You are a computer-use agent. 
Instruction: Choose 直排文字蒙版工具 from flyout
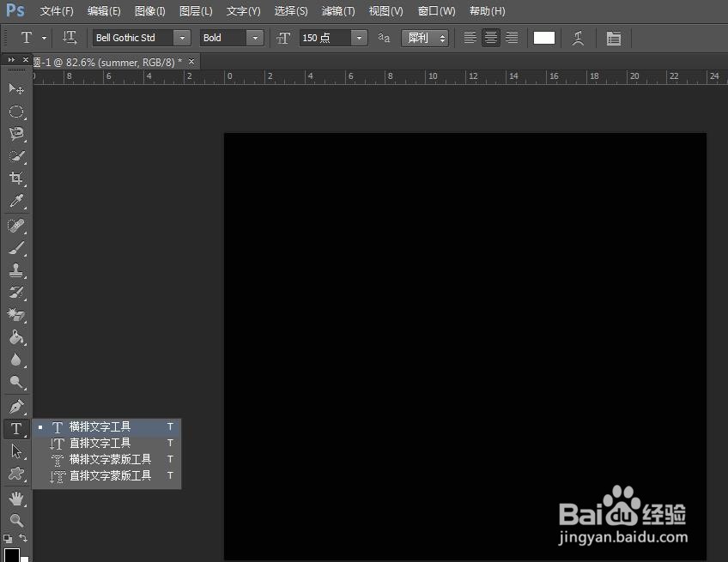[x=106, y=475]
